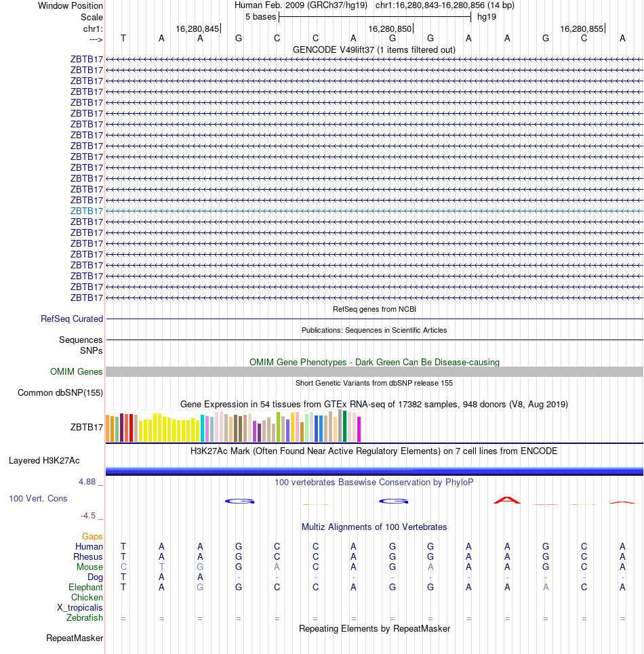Click the RefSeq genes from NCBI title
Image resolution: width=644 pixels, height=654 pixels.
(374, 309)
